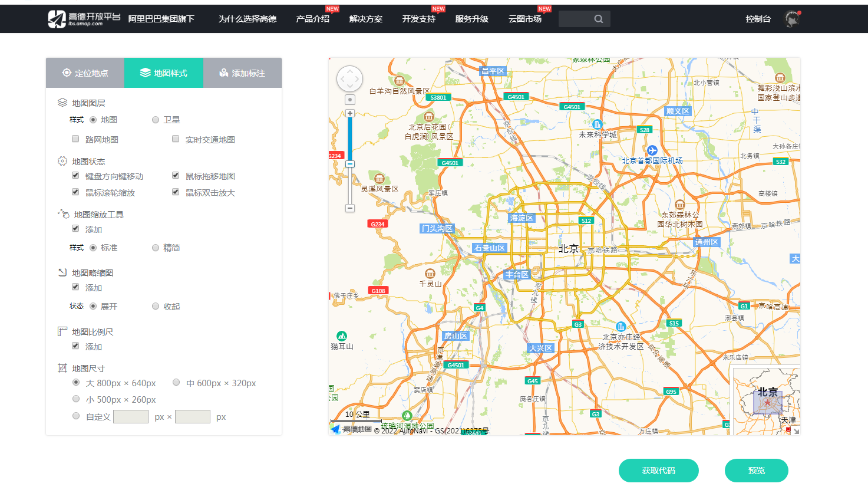Click the 海淀区 district label on map
Viewport: 868px width, 490px height.
(x=522, y=218)
